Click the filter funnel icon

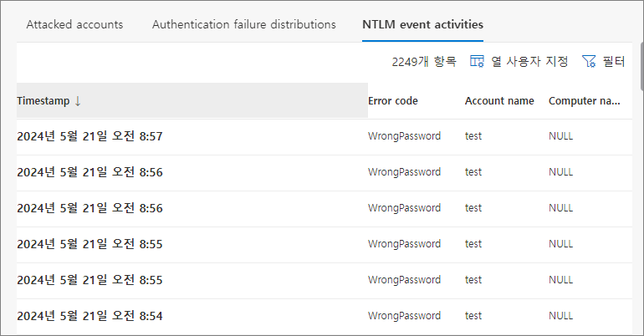[589, 62]
